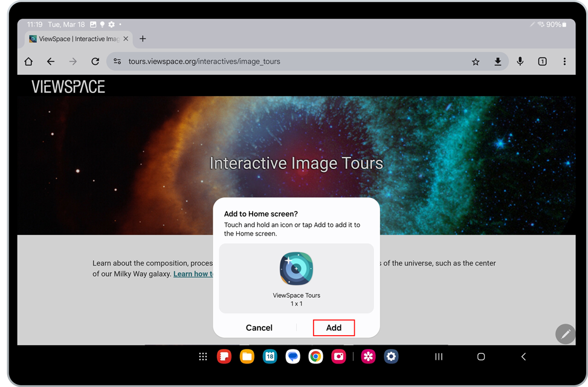Tap the home navigation button

click(x=481, y=357)
